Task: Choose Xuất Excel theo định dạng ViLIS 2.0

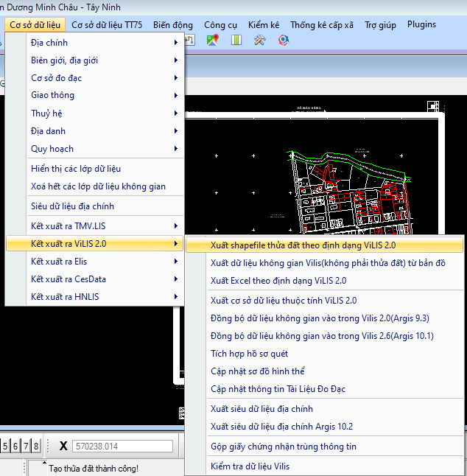Action: 278,281
